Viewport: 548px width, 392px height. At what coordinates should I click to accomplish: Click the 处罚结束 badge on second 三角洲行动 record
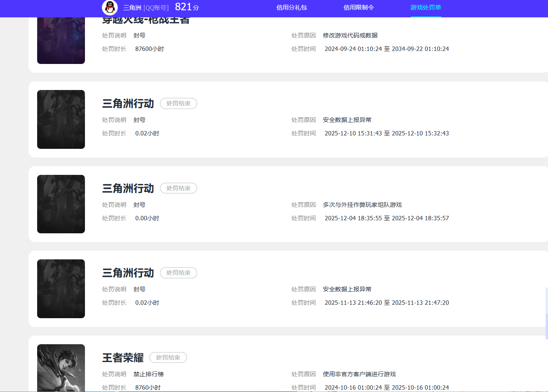pyautogui.click(x=178, y=188)
